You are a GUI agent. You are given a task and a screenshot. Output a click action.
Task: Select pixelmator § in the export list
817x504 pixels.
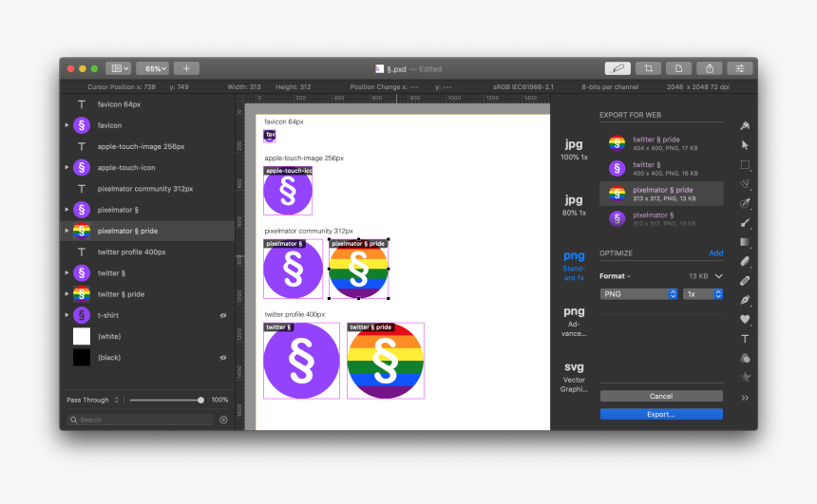tap(661, 218)
